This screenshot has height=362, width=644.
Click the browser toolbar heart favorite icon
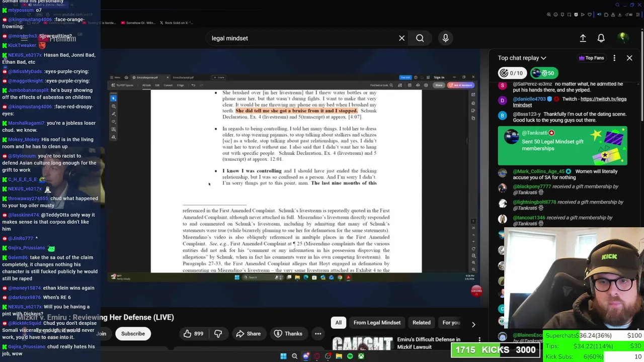coord(590,15)
